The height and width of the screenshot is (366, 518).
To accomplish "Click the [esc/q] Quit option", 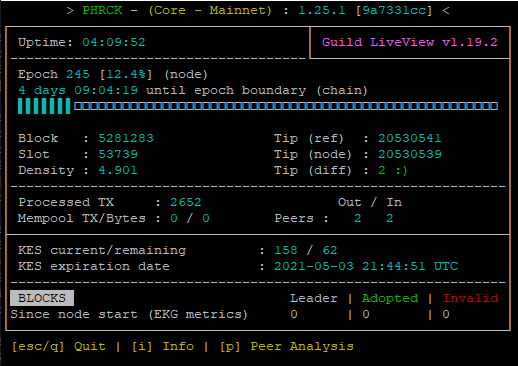I will coord(59,347).
